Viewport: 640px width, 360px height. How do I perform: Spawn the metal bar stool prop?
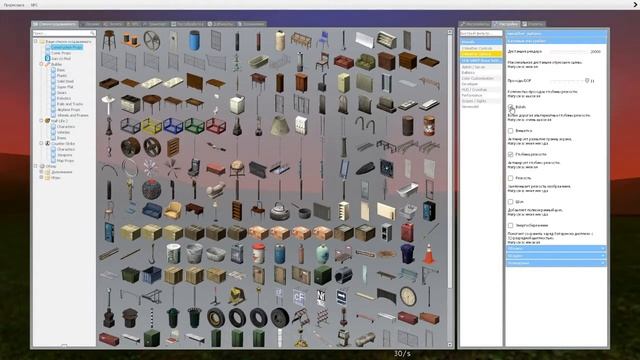pos(109,40)
